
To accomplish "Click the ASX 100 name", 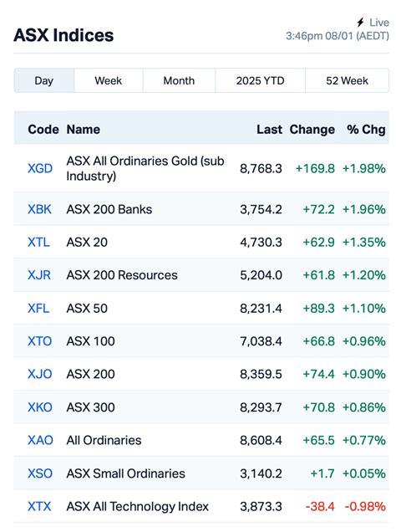I will [x=91, y=341].
